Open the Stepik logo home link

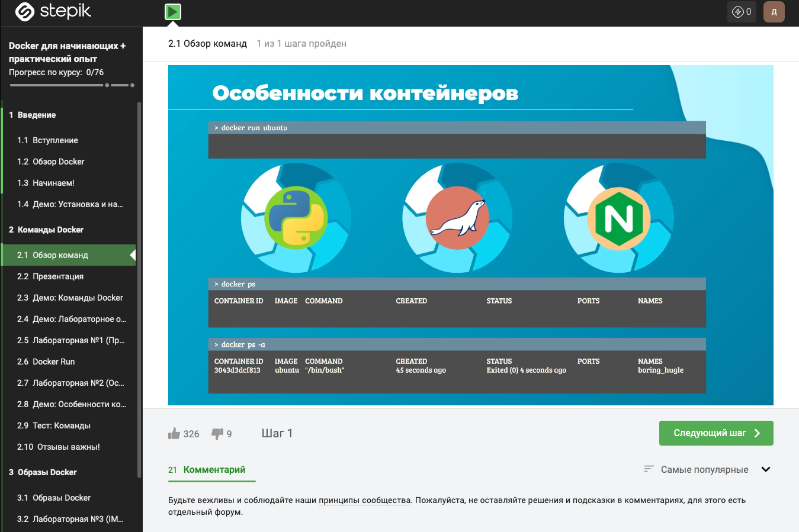[53, 12]
